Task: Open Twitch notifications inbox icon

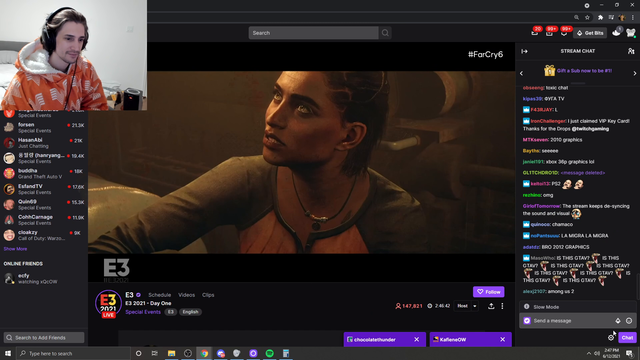Action: click(549, 33)
